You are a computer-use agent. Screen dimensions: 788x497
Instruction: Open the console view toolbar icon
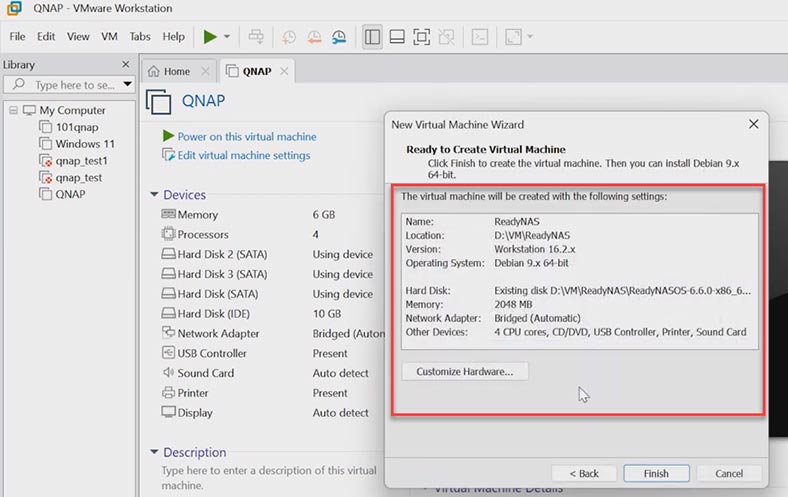(480, 37)
